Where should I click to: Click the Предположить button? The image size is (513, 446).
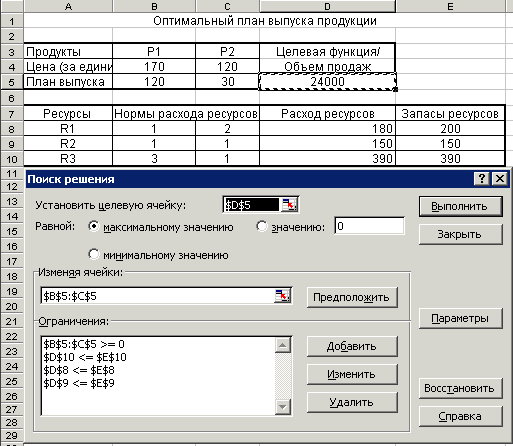click(x=352, y=297)
